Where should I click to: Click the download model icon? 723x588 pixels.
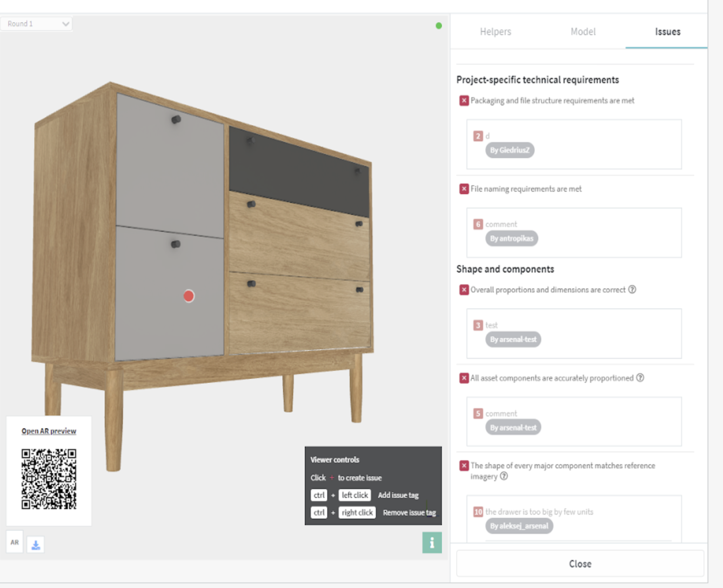point(36,545)
